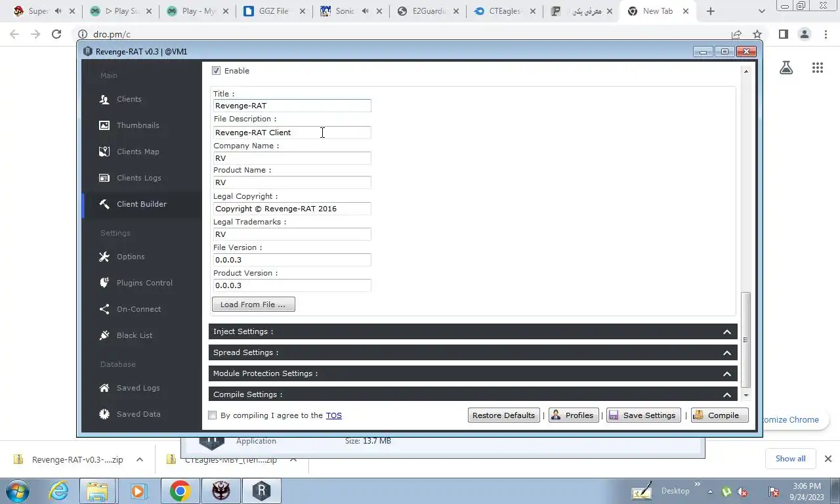
Task: Open Saved Data gear icon
Action: pyautogui.click(x=104, y=414)
